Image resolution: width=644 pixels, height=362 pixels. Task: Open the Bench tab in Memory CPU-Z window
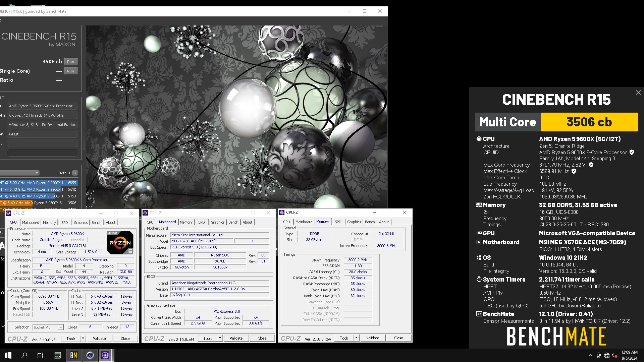(x=370, y=222)
